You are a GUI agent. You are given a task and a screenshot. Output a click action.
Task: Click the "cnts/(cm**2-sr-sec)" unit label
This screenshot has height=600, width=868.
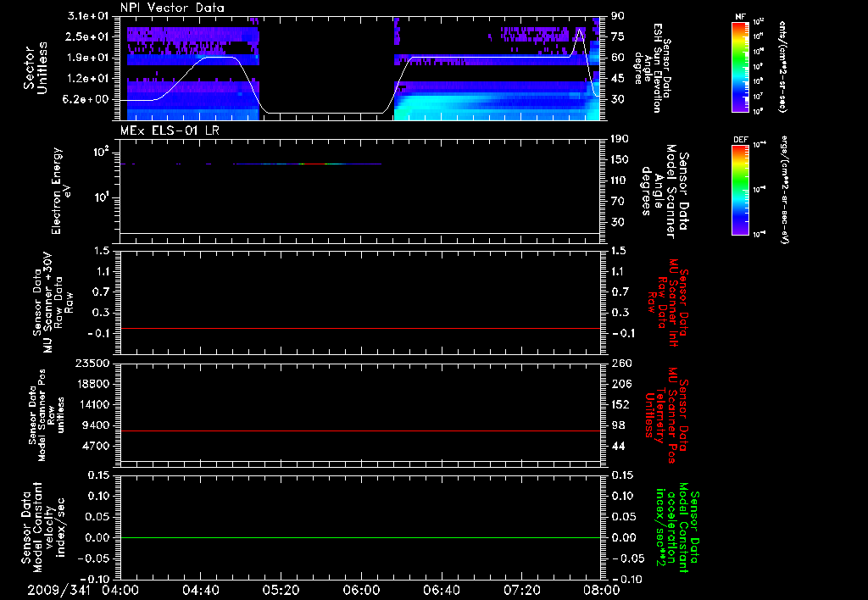click(x=782, y=67)
